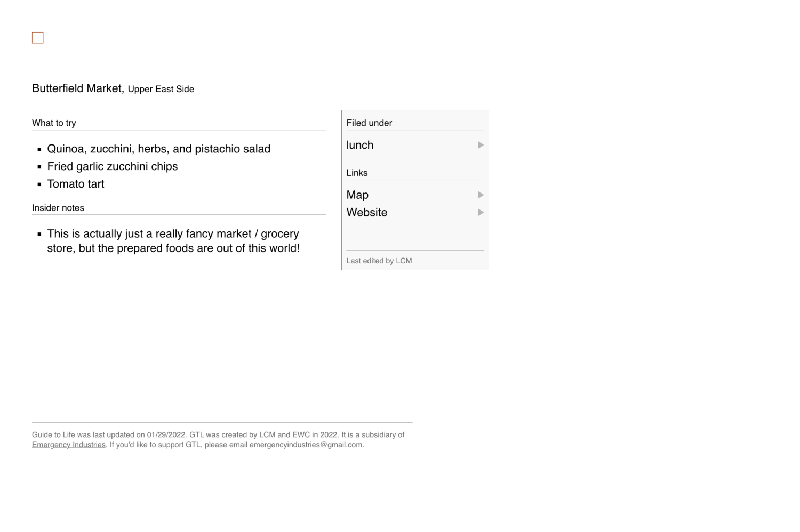
Task: Click the What to try heading
Action: [54, 123]
